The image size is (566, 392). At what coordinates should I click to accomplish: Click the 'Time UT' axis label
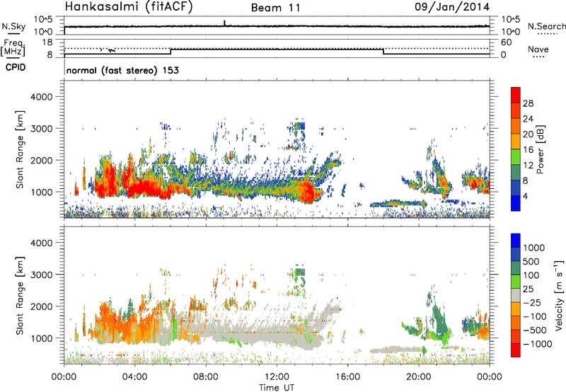pyautogui.click(x=277, y=387)
